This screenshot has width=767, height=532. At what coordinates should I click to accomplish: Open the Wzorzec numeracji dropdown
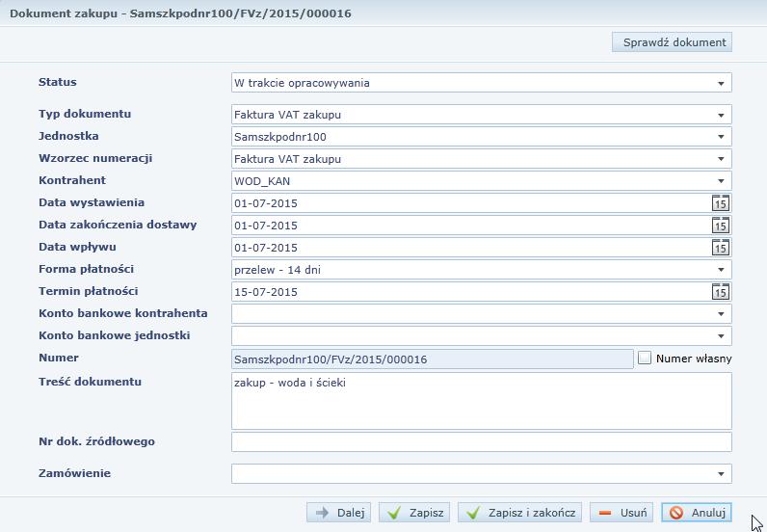click(x=721, y=159)
